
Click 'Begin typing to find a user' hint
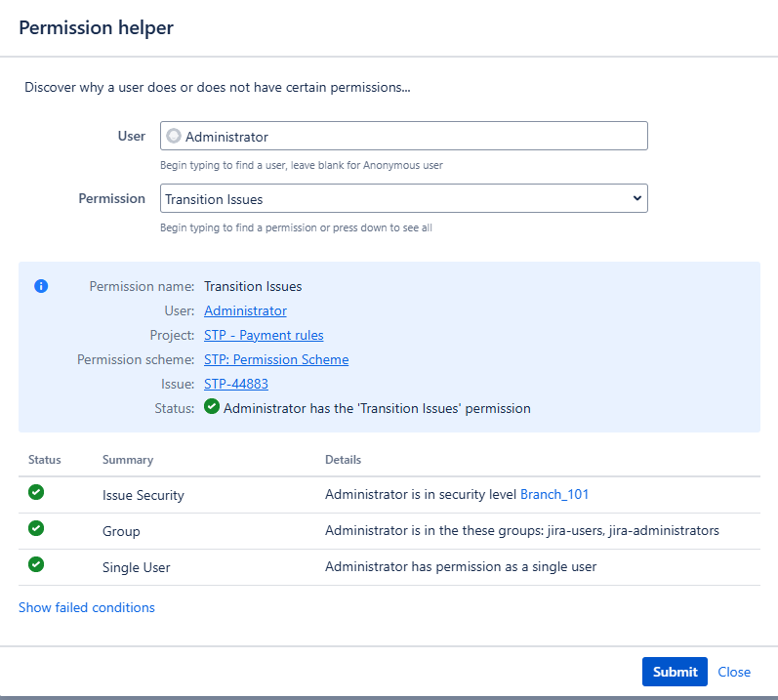(x=302, y=165)
